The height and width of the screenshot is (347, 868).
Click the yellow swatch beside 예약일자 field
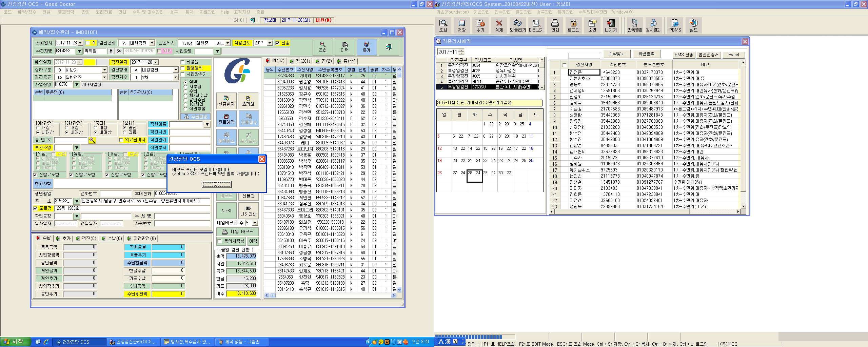point(90,62)
